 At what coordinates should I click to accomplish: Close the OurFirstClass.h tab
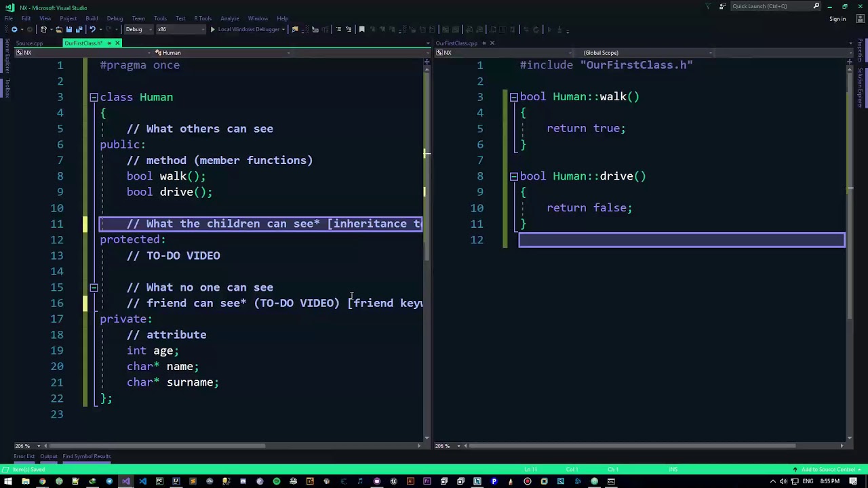(117, 43)
